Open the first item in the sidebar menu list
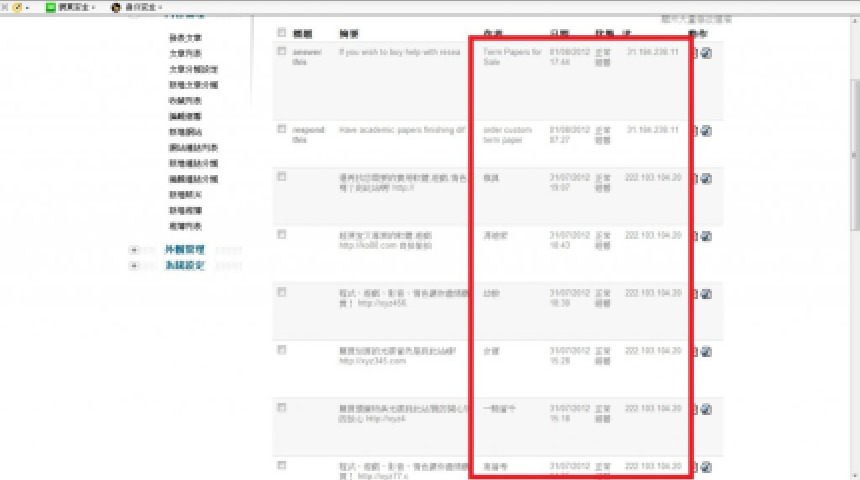 click(186, 38)
